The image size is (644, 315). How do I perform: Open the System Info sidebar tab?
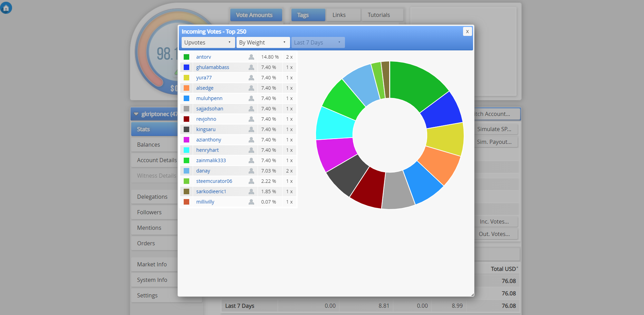tap(154, 280)
